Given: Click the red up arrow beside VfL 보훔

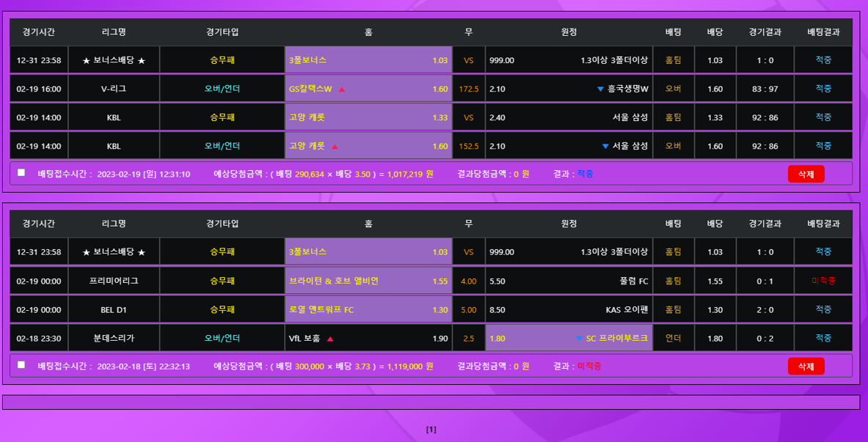Looking at the screenshot, I should (x=330, y=339).
